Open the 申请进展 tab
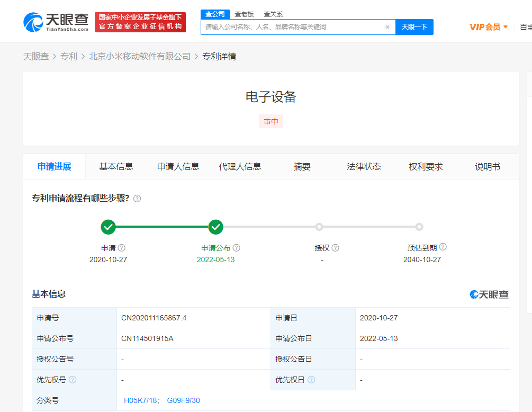The image size is (532, 412). (x=55, y=167)
